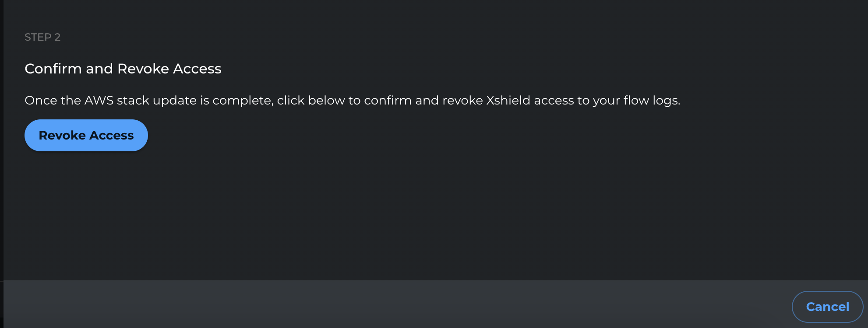Click the word "STEP" in the step label
The height and width of the screenshot is (328, 868).
pyautogui.click(x=38, y=37)
